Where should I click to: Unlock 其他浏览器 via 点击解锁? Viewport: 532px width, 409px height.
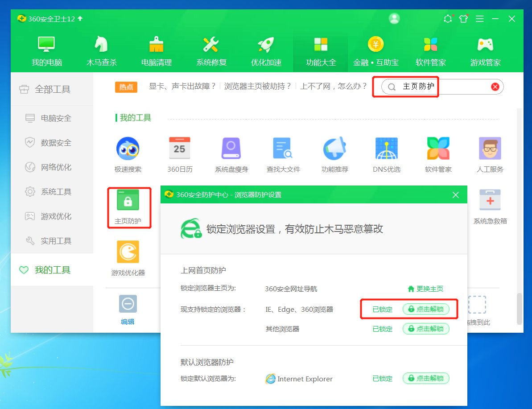[x=426, y=329]
